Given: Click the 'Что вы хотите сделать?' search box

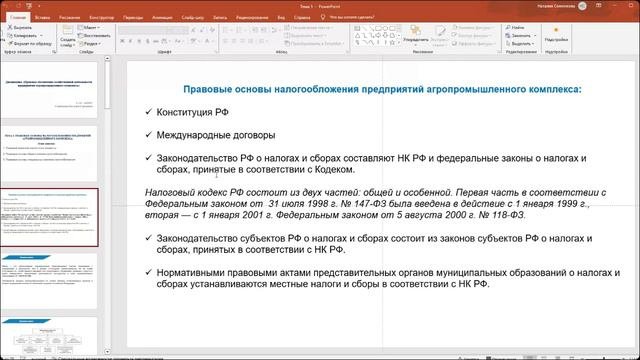Looking at the screenshot, I should point(348,18).
